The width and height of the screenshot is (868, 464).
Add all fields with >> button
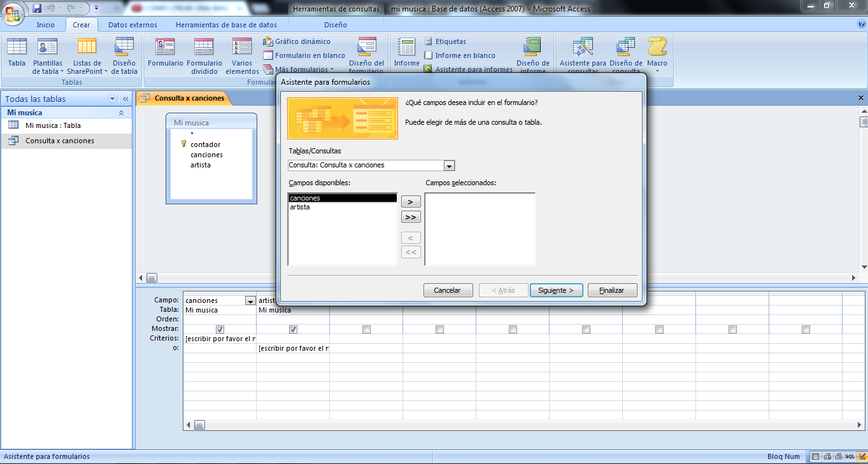[411, 217]
